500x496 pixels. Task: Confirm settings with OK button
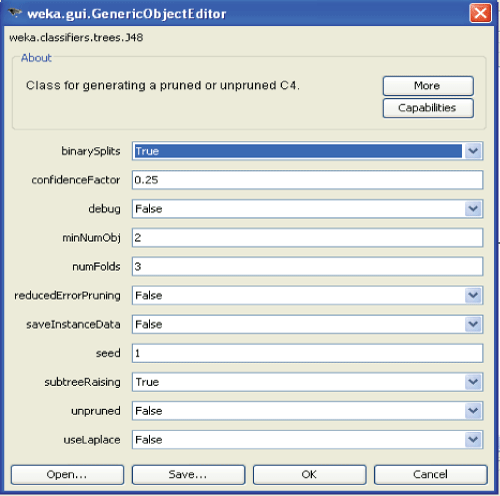pos(309,475)
